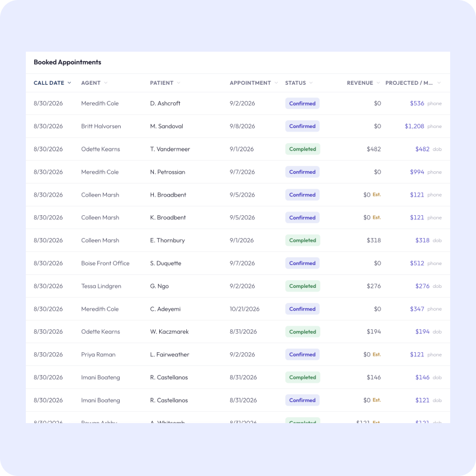Image resolution: width=476 pixels, height=476 pixels.
Task: Select patient W. Kaczmarek
Action: 169,332
